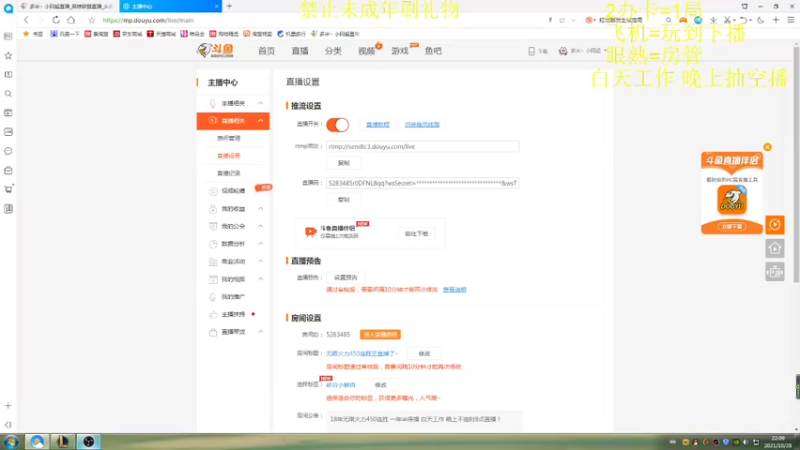Image resolution: width=800 pixels, height=450 pixels.
Task: Open search icon in browser left sidebar
Action: [x=8, y=93]
